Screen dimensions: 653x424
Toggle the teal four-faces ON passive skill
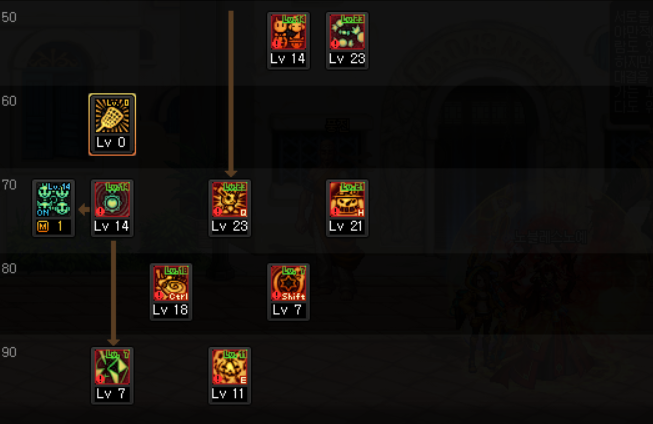(x=53, y=200)
